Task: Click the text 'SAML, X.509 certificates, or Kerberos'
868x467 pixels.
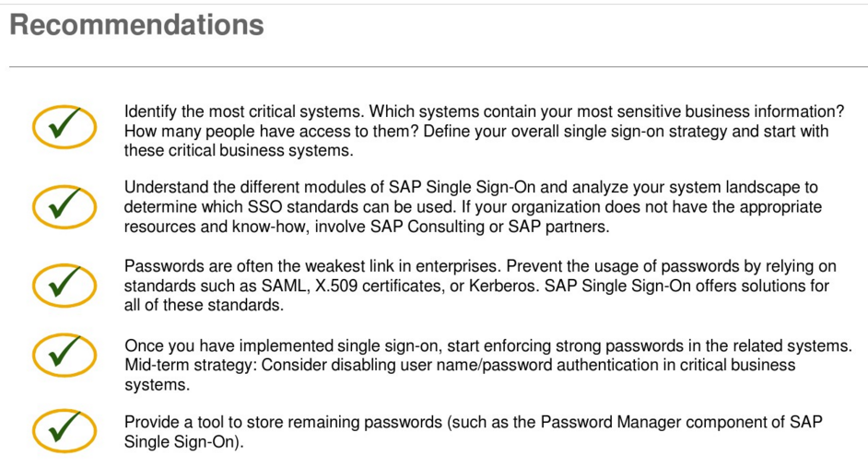Action: [x=399, y=286]
